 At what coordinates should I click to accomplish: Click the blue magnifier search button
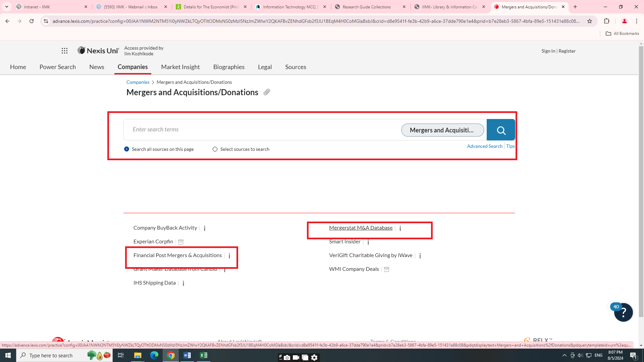click(x=501, y=130)
